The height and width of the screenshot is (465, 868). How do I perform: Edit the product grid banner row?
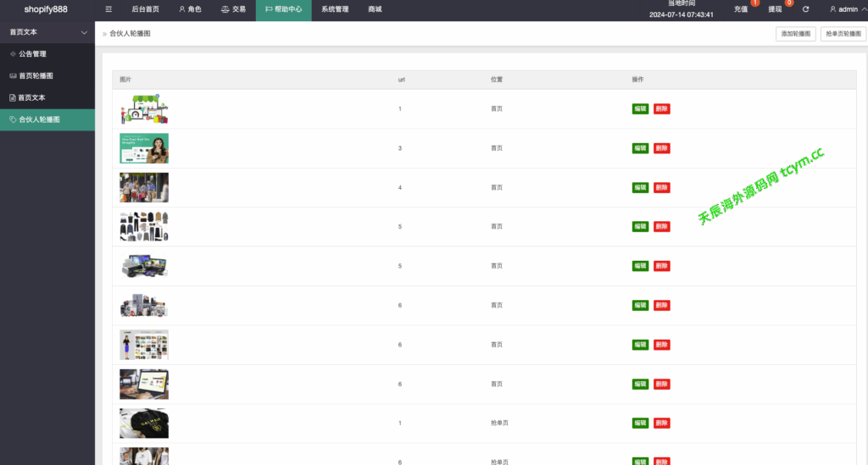point(640,345)
